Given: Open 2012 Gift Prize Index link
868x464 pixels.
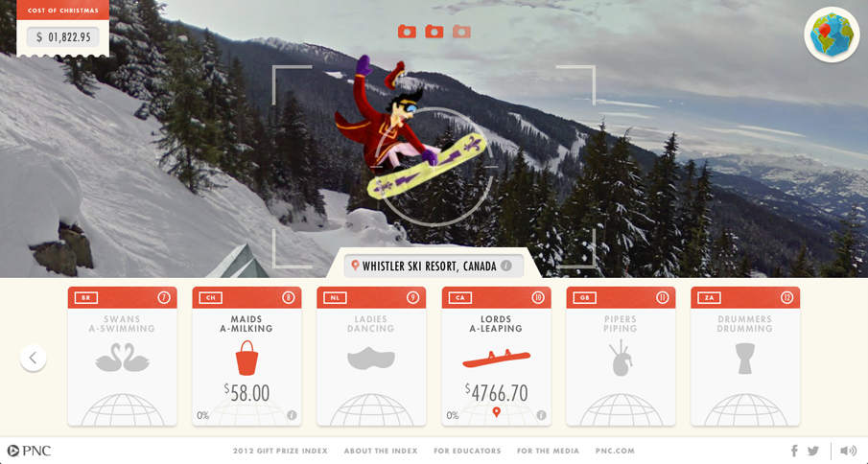Looking at the screenshot, I should 280,451.
